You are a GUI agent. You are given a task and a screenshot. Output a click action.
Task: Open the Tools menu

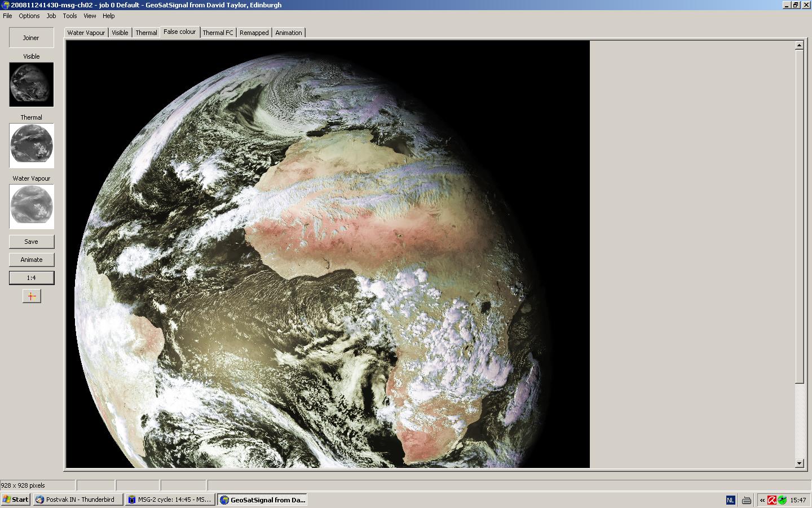pos(70,16)
